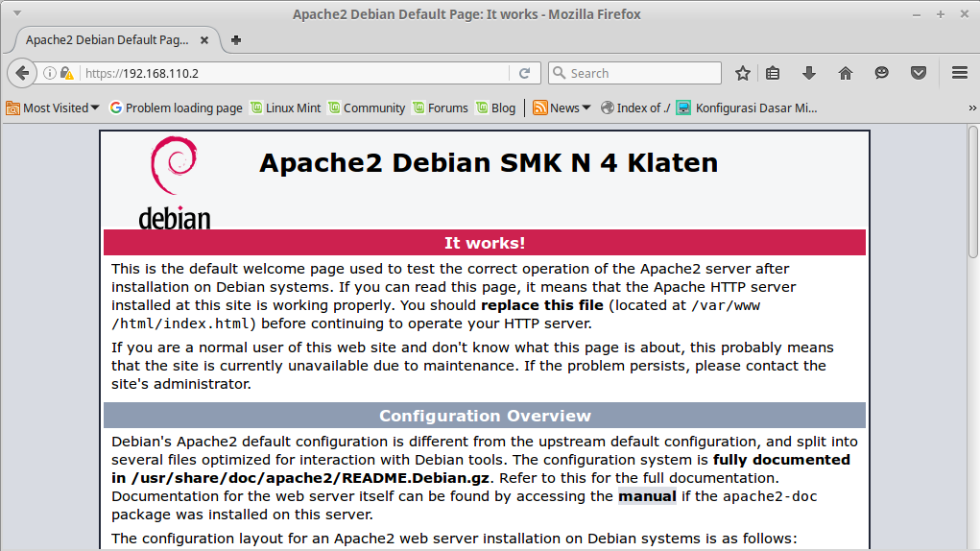
Task: Go to the Firefox home page
Action: click(x=845, y=73)
